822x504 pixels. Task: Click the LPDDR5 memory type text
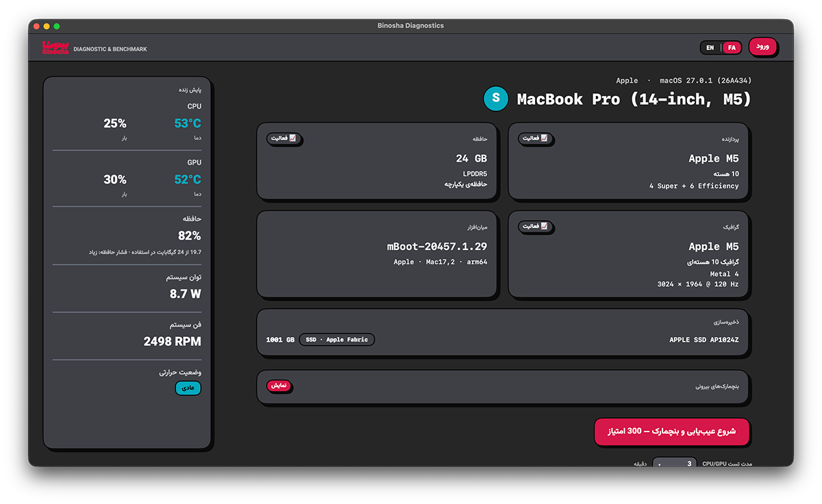click(475, 175)
